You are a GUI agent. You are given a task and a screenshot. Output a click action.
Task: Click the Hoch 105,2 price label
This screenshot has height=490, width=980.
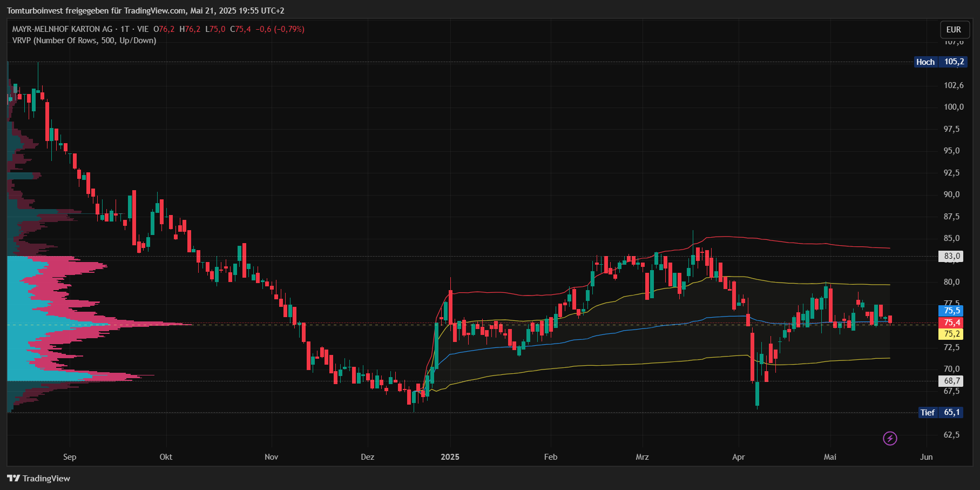[x=939, y=62]
